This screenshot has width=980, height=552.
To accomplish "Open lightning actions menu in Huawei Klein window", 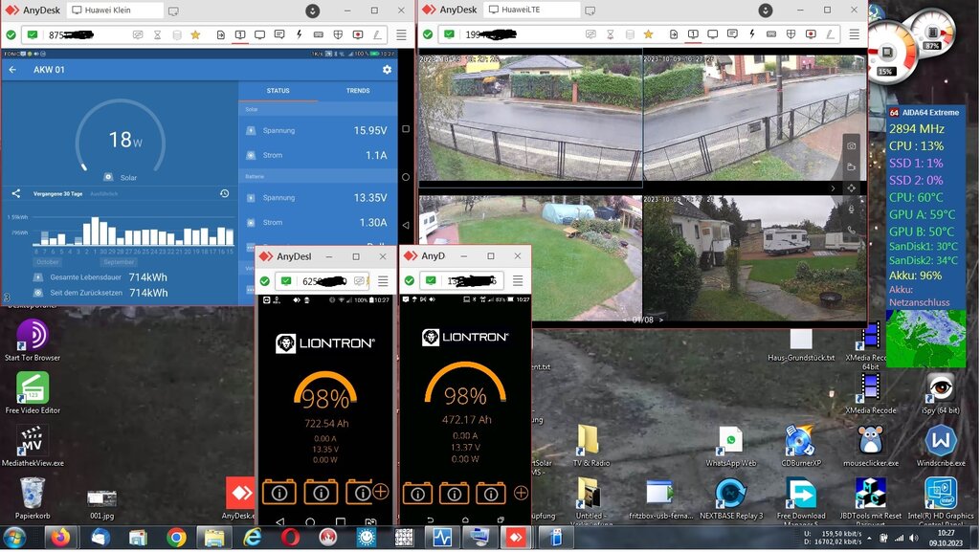I will click(x=299, y=35).
